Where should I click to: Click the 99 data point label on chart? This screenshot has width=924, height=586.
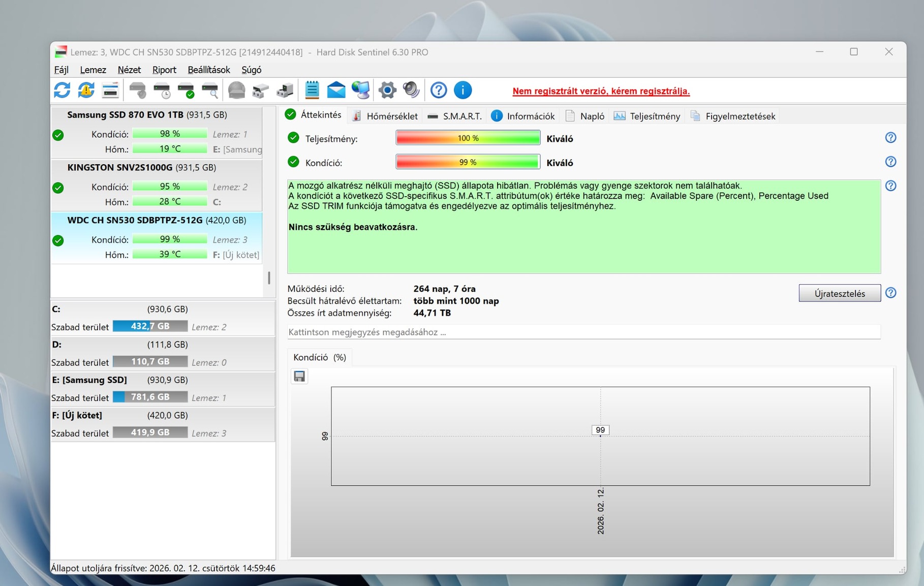coord(600,430)
